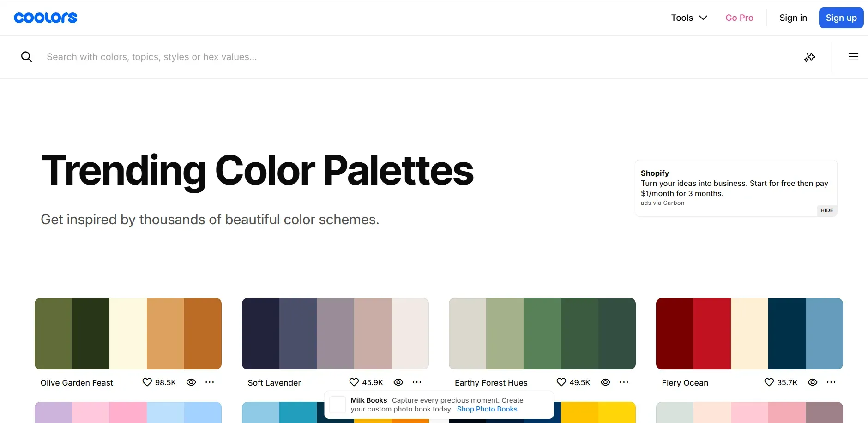Like the Olive Garden Feast palette heart

(x=147, y=382)
